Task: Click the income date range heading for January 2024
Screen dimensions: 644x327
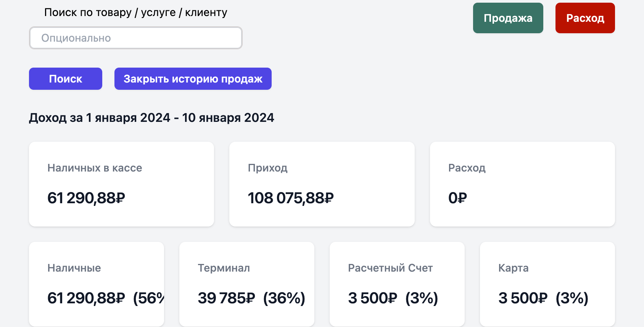Action: tap(151, 118)
